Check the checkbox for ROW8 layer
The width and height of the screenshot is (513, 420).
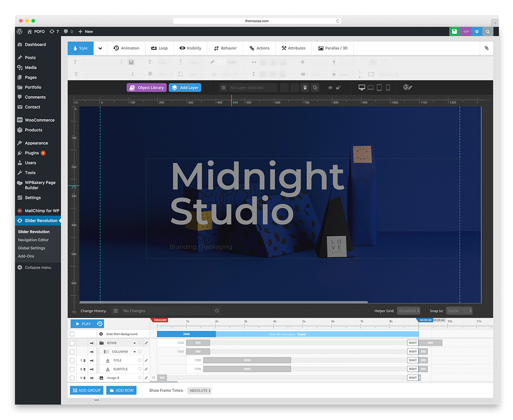click(72, 343)
